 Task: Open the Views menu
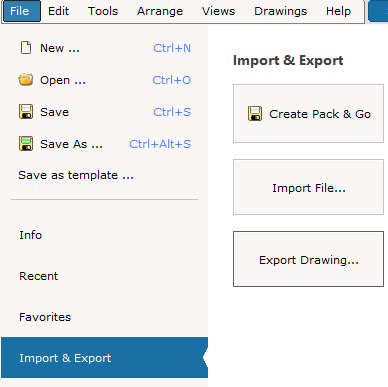click(218, 11)
